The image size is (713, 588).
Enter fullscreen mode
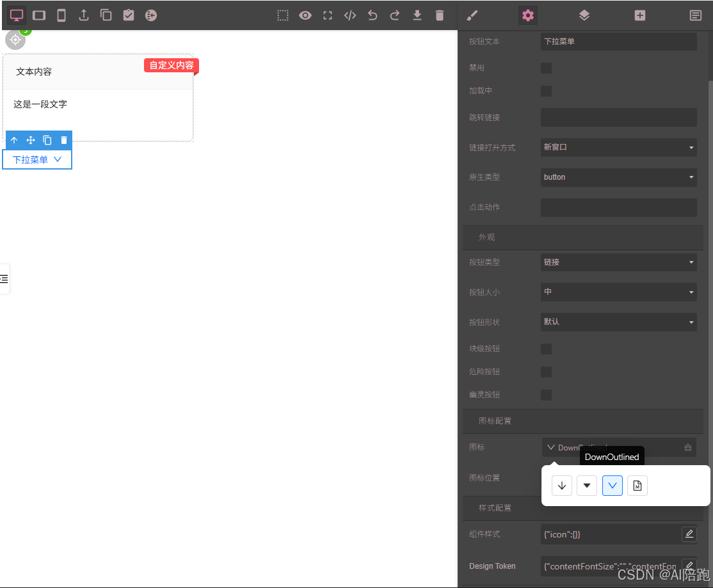point(328,15)
